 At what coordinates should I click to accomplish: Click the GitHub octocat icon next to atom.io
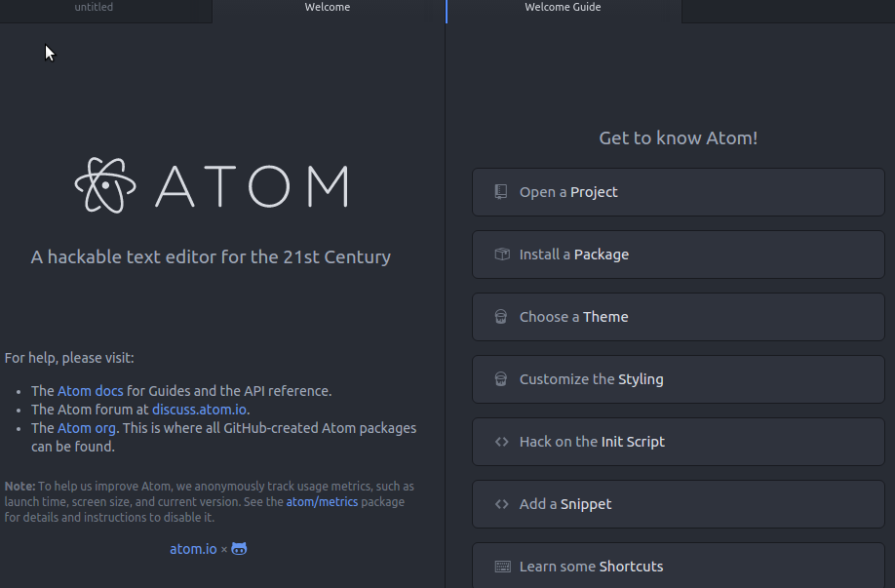coord(239,549)
